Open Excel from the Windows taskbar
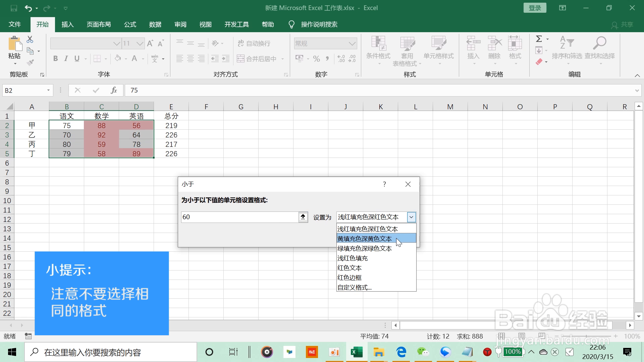The width and height of the screenshot is (644, 362). point(356,352)
